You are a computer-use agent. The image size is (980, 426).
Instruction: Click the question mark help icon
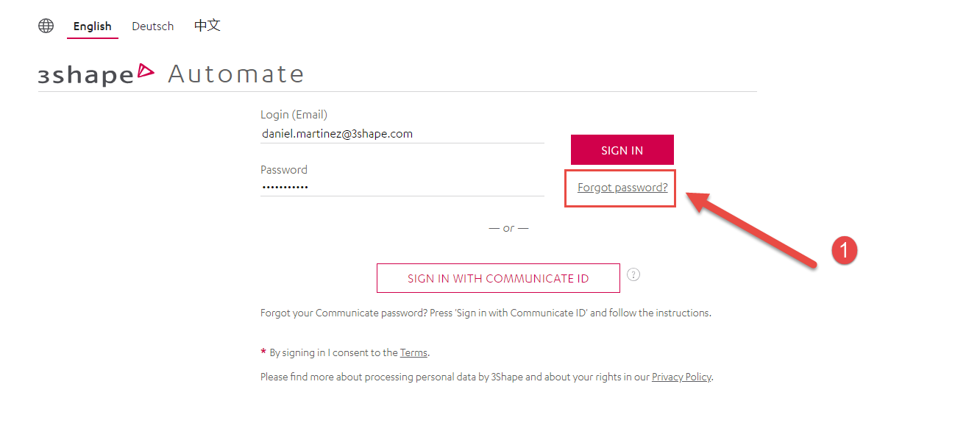pos(633,274)
